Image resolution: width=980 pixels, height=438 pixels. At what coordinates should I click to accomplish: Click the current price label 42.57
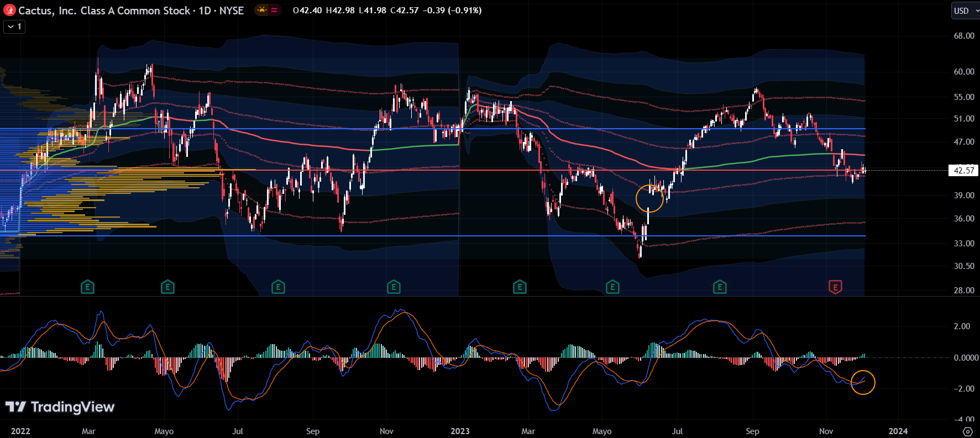[963, 171]
